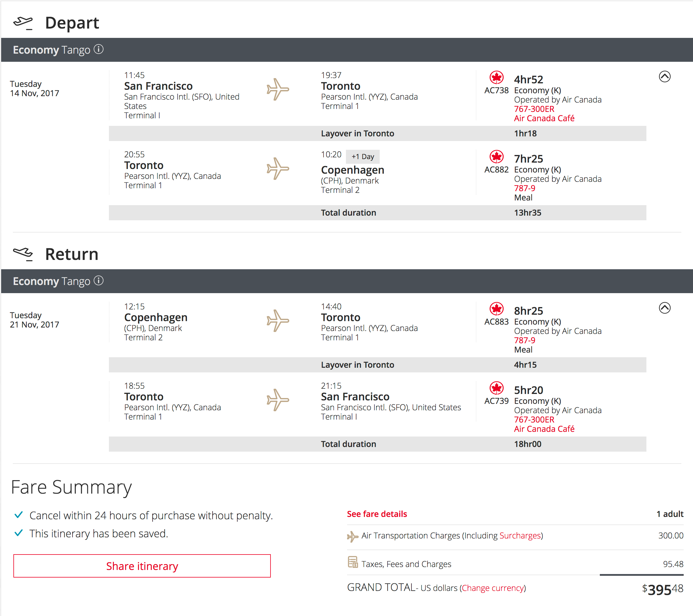Open See fare details link
Screen dimensions: 693x616
pyautogui.click(x=377, y=514)
